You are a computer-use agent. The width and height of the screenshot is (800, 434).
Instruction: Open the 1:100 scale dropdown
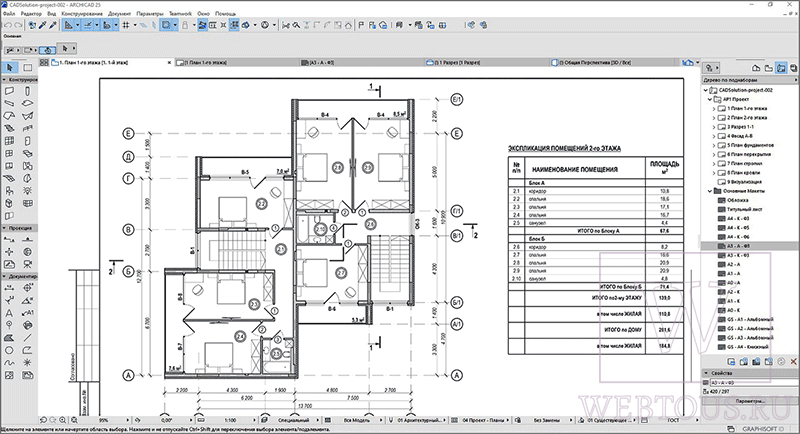click(x=231, y=420)
